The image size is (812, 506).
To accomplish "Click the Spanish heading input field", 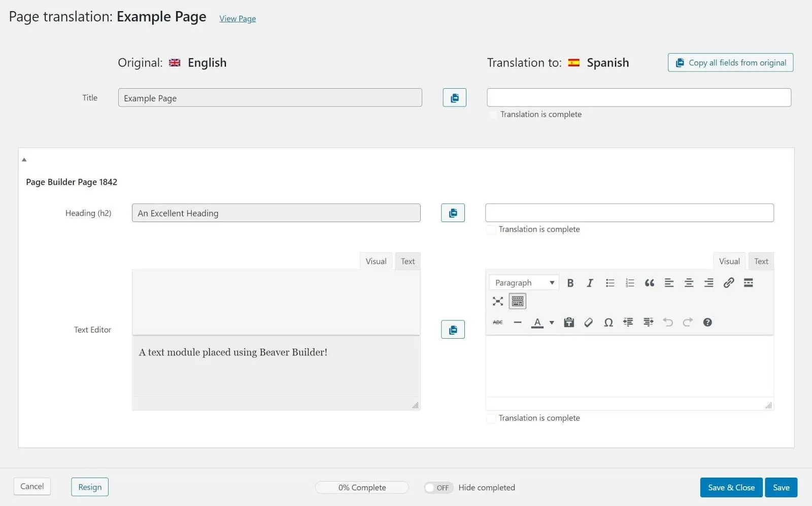I will click(x=629, y=213).
